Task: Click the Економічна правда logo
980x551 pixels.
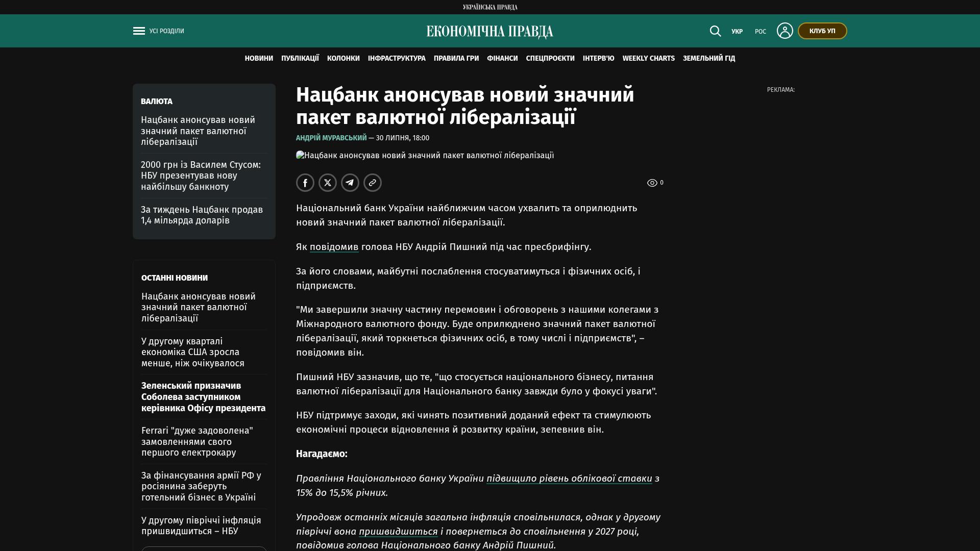Action: tap(490, 32)
